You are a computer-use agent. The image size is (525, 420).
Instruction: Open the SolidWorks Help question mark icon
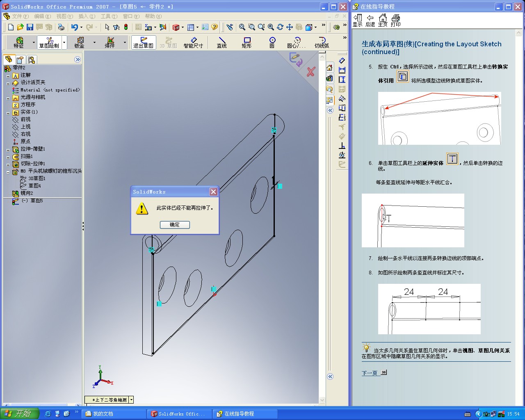215,27
